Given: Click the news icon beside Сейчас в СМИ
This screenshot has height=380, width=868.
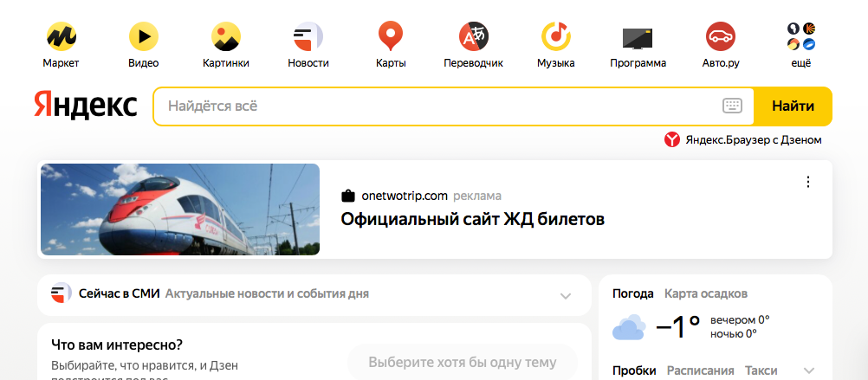Looking at the screenshot, I should click(x=62, y=293).
